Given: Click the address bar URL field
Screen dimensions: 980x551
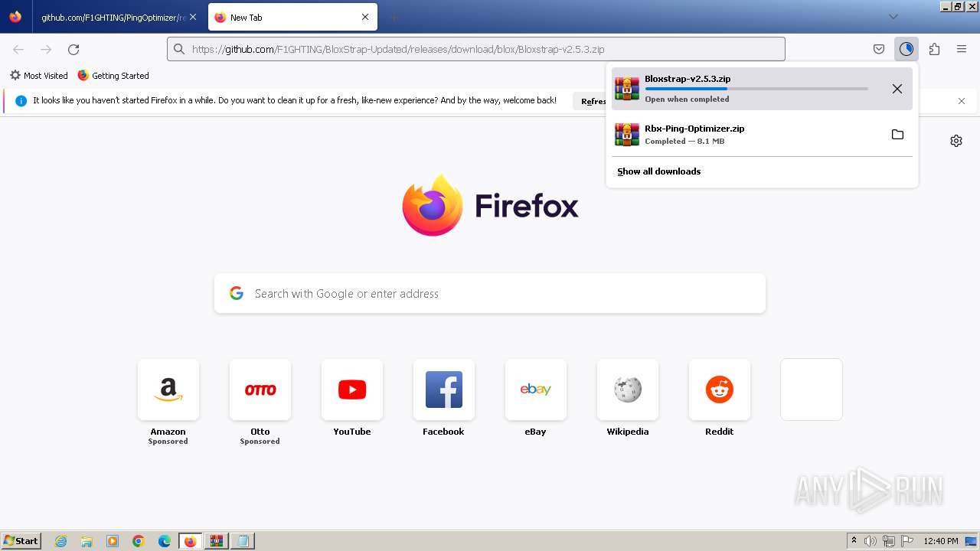Looking at the screenshot, I should [x=475, y=49].
